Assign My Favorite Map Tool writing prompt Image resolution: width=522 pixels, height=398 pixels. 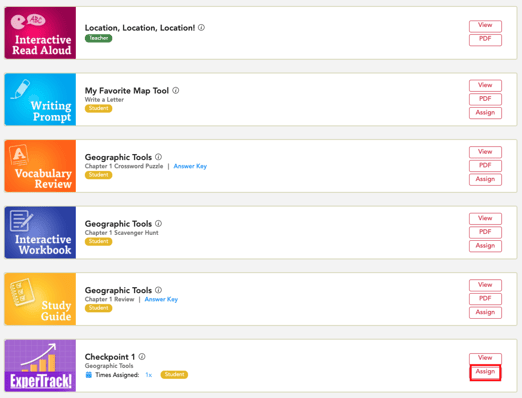[x=485, y=113]
